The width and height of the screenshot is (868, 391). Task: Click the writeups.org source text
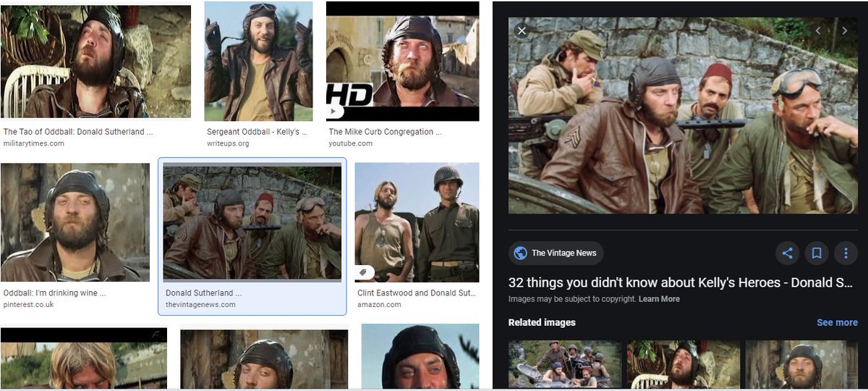(228, 143)
